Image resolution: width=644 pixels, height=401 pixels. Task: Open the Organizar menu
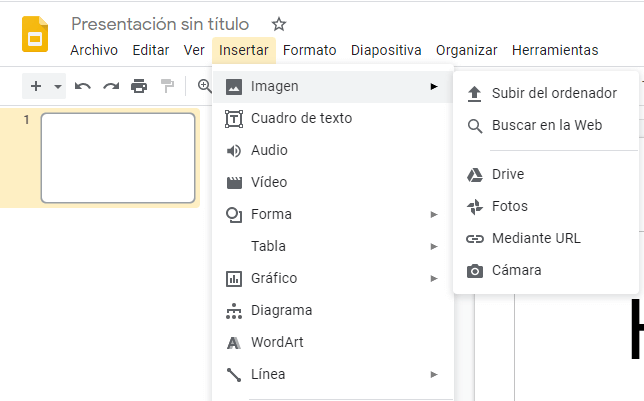467,50
